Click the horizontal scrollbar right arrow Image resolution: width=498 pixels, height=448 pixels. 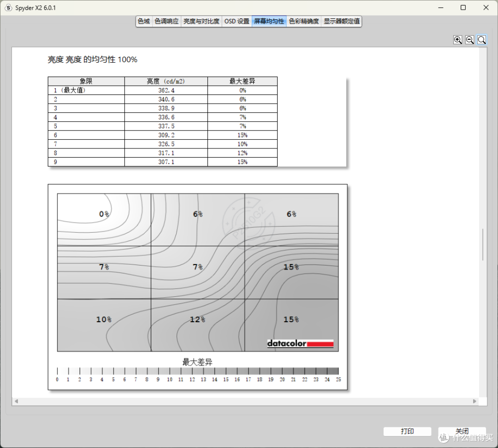[474, 401]
